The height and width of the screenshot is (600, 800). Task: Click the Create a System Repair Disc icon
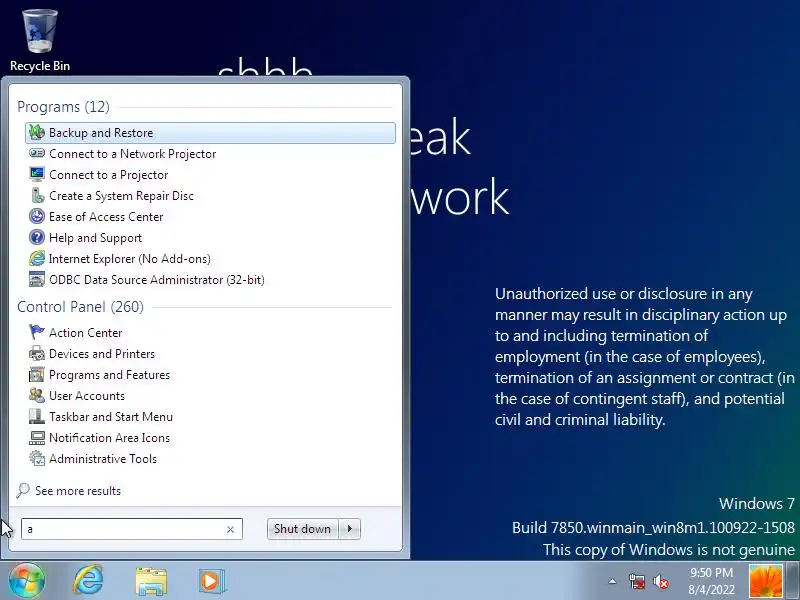[x=37, y=195]
